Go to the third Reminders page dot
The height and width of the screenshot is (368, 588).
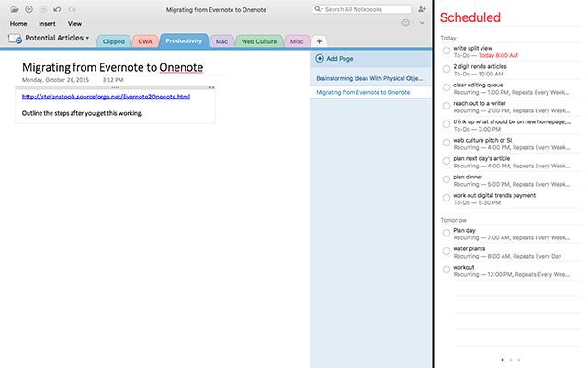point(519,360)
